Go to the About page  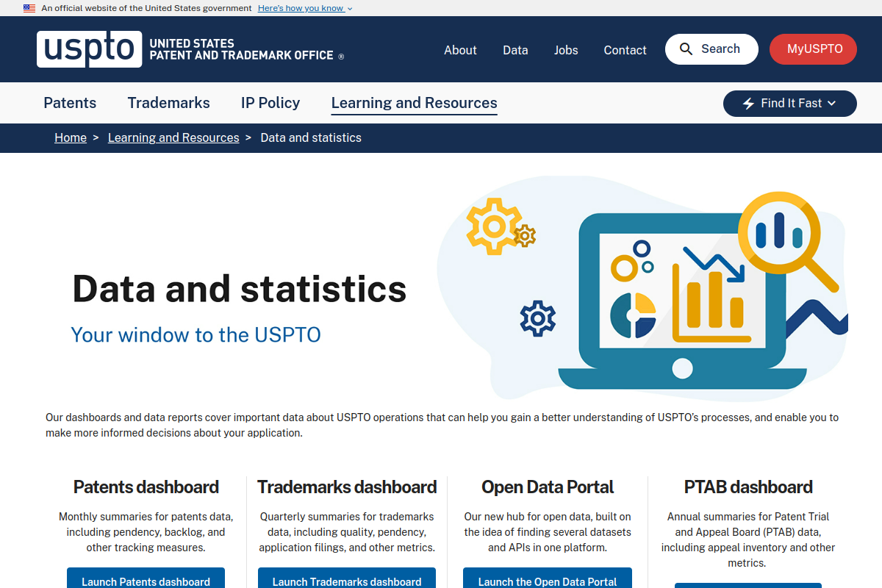coord(460,50)
